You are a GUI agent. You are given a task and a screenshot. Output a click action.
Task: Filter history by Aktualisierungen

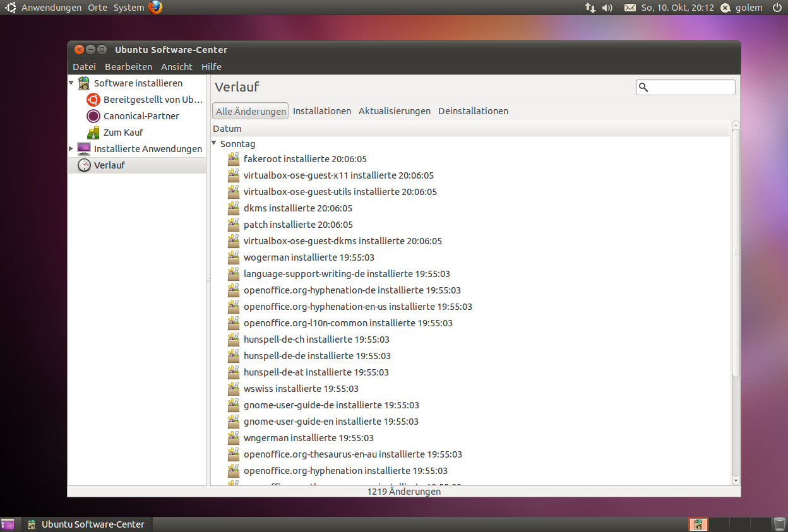pyautogui.click(x=395, y=111)
